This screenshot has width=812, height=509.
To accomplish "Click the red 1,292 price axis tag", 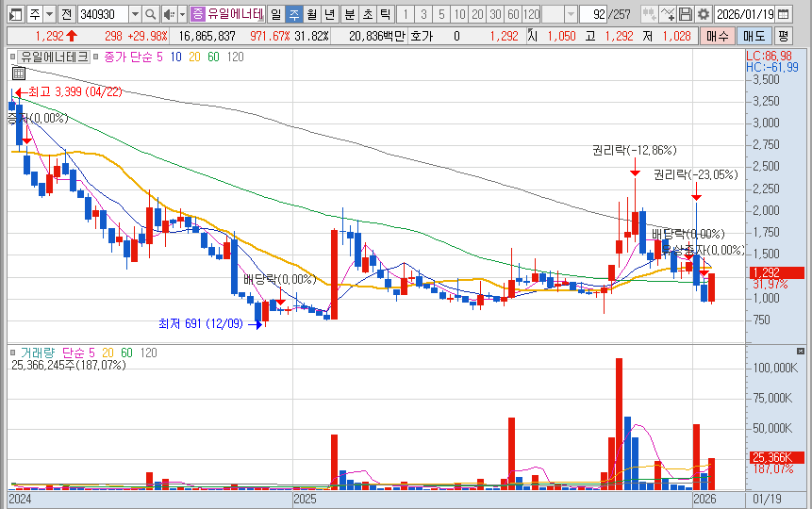I will pos(776,272).
